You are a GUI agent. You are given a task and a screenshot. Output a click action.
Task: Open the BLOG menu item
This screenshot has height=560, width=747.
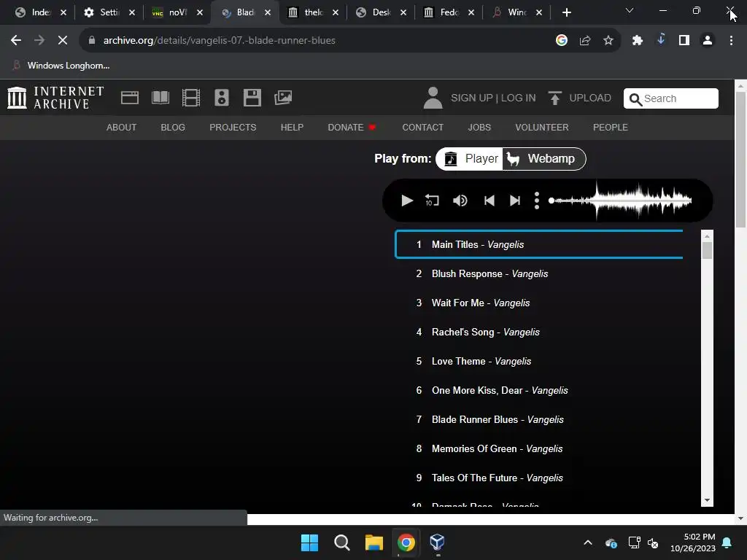tap(173, 128)
